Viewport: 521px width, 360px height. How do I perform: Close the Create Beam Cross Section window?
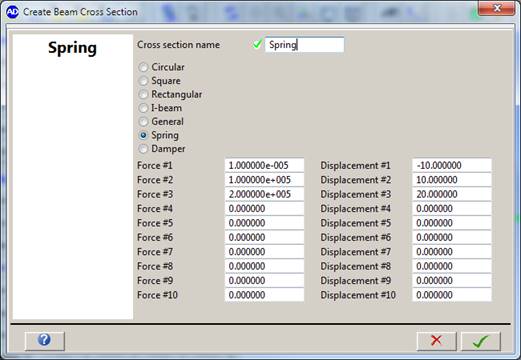pyautogui.click(x=497, y=8)
